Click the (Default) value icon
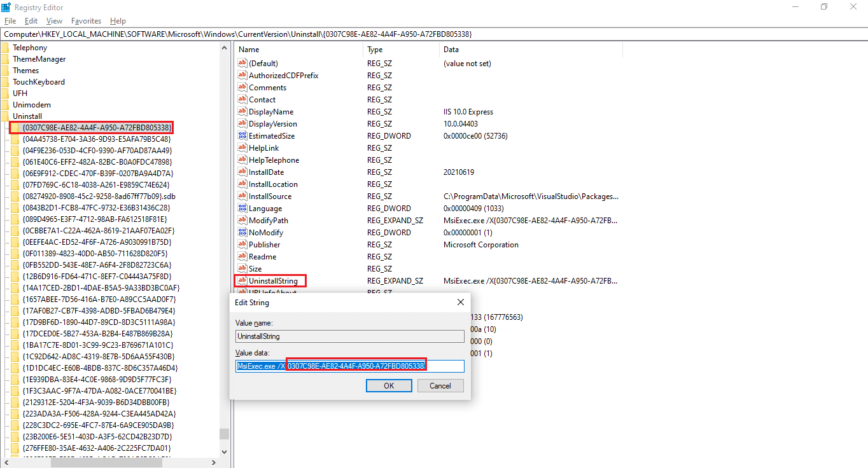This screenshot has height=468, width=868. coord(242,64)
